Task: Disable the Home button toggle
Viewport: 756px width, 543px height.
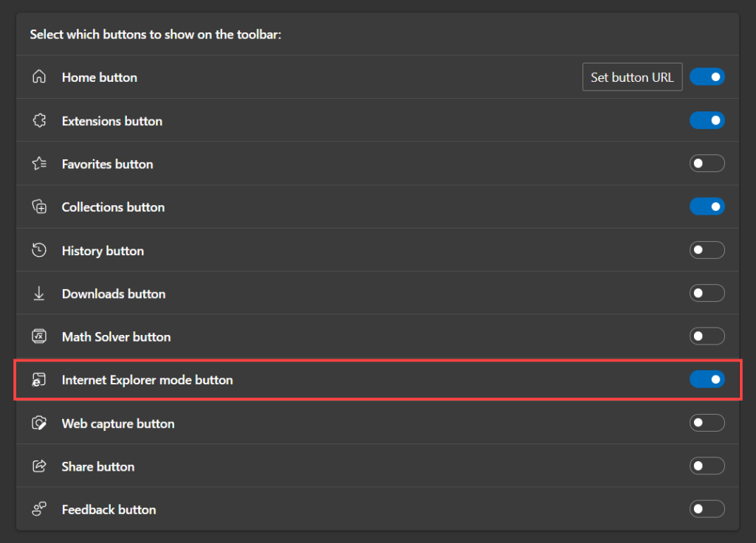Action: click(707, 77)
